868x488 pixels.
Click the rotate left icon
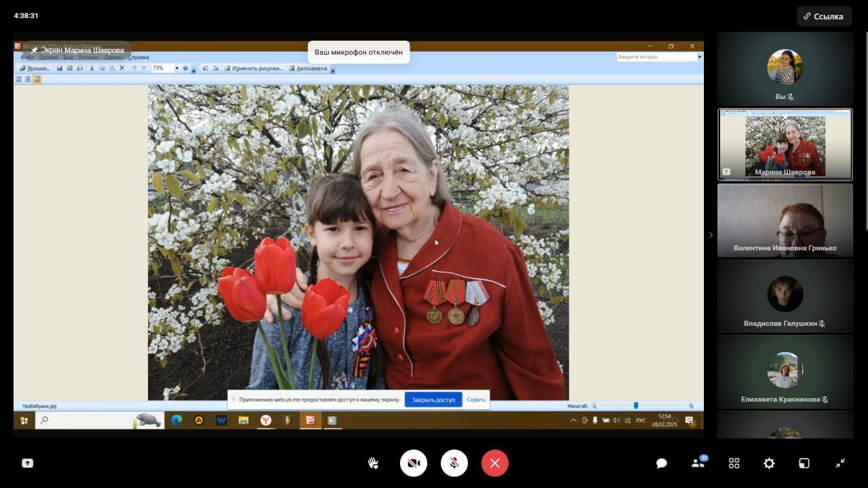click(205, 68)
